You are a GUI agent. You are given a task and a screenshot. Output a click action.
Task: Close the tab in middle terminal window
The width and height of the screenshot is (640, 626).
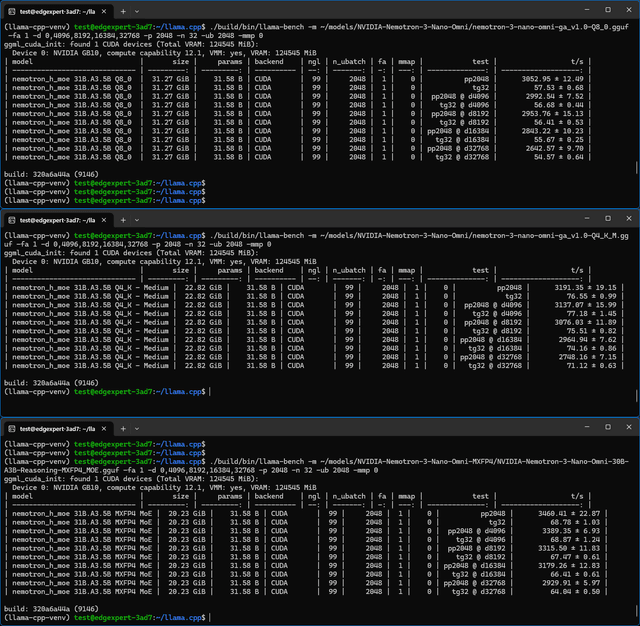pos(104,220)
